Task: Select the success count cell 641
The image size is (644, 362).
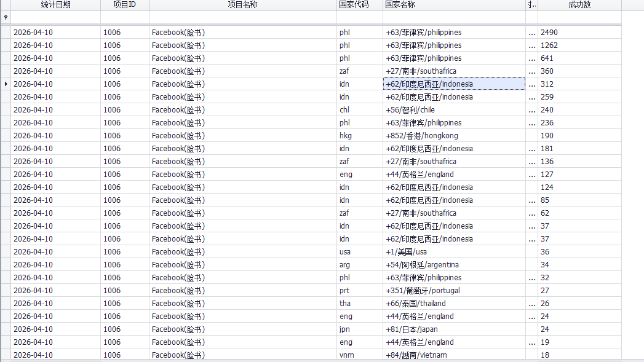Action: click(x=579, y=58)
